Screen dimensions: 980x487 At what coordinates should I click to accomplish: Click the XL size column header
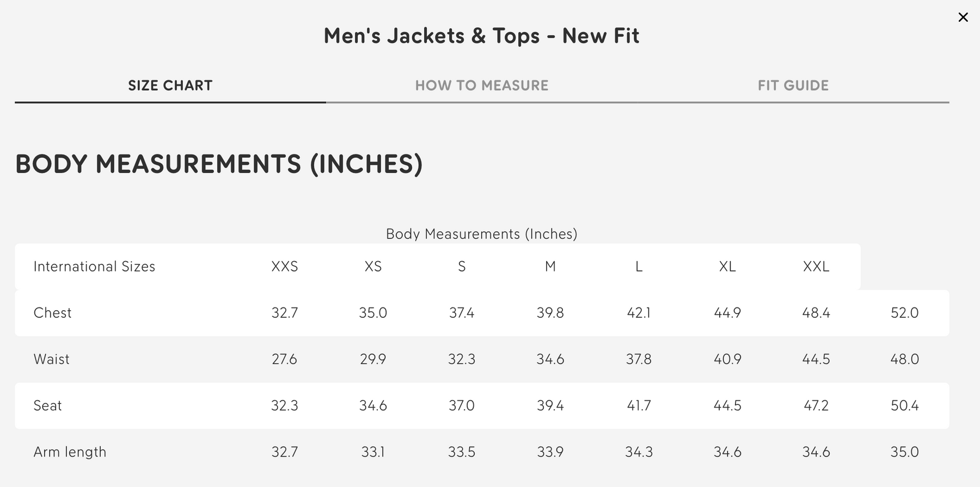[x=727, y=267]
